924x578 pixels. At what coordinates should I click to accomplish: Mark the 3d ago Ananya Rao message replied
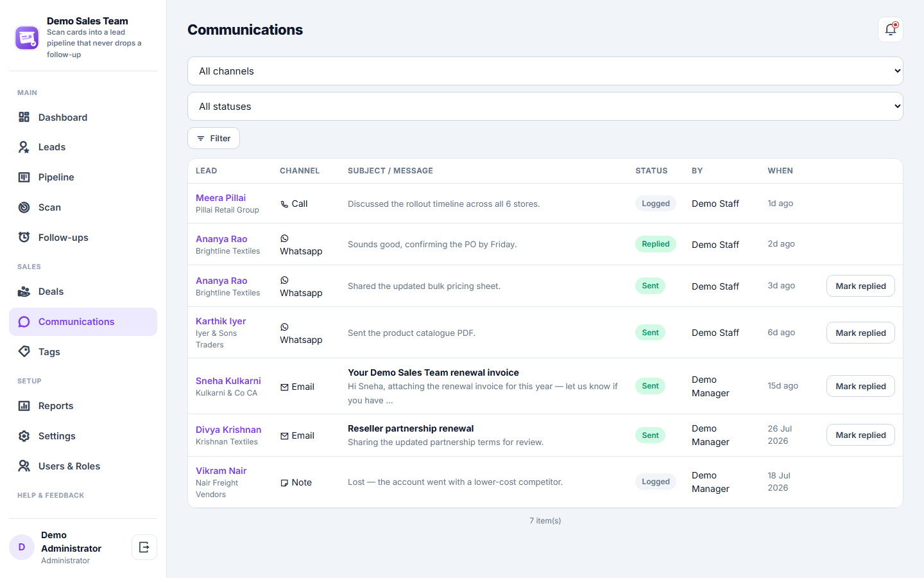(x=860, y=286)
